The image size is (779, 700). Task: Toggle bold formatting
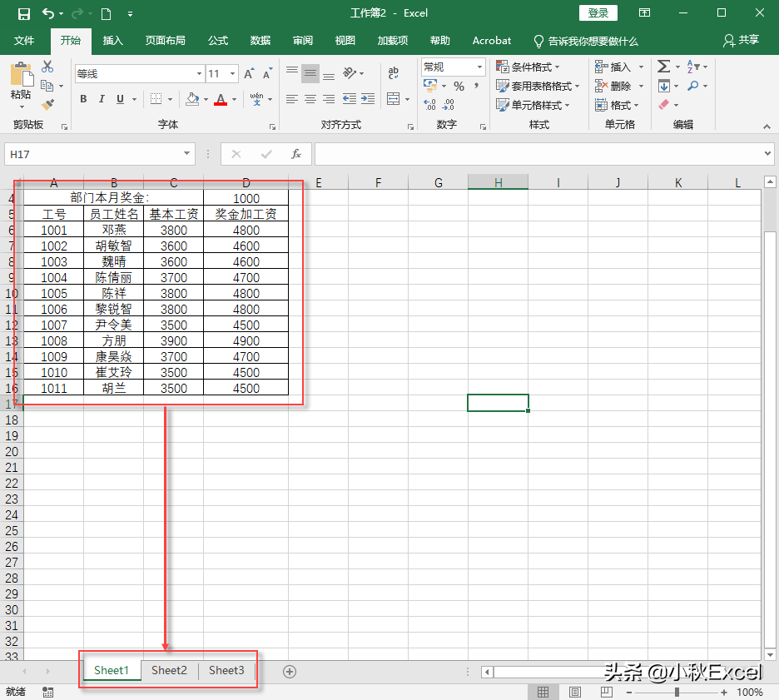tap(83, 99)
